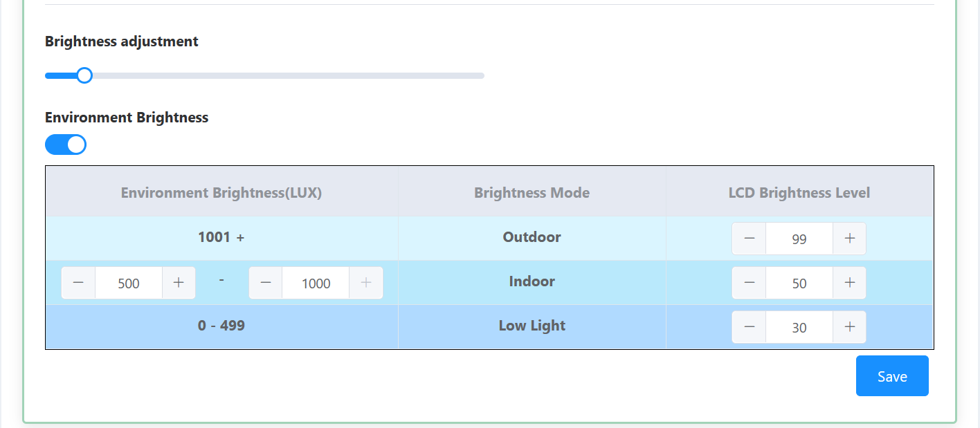Click the Save button
This screenshot has width=980, height=428.
point(892,376)
